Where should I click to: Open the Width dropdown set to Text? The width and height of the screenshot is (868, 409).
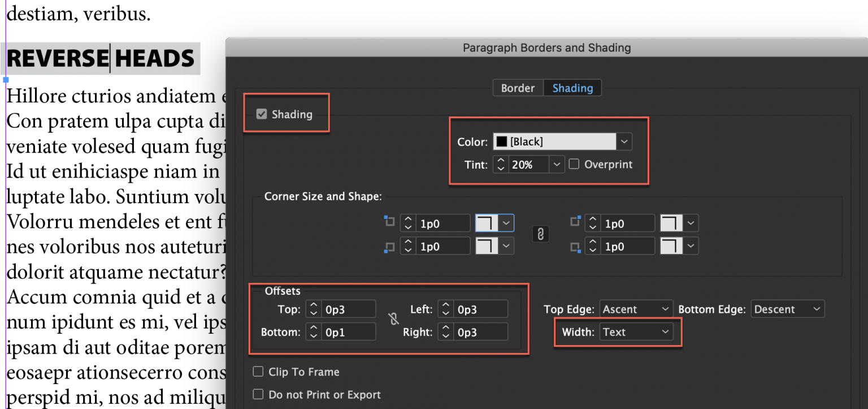coord(636,331)
